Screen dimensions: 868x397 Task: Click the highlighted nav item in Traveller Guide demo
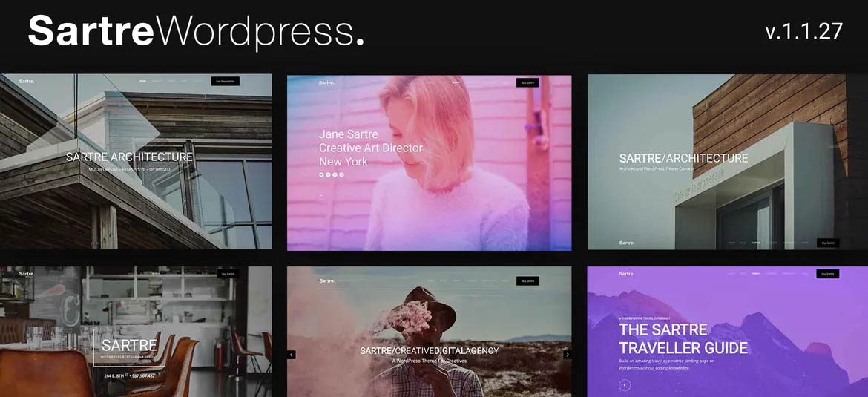coord(756,274)
